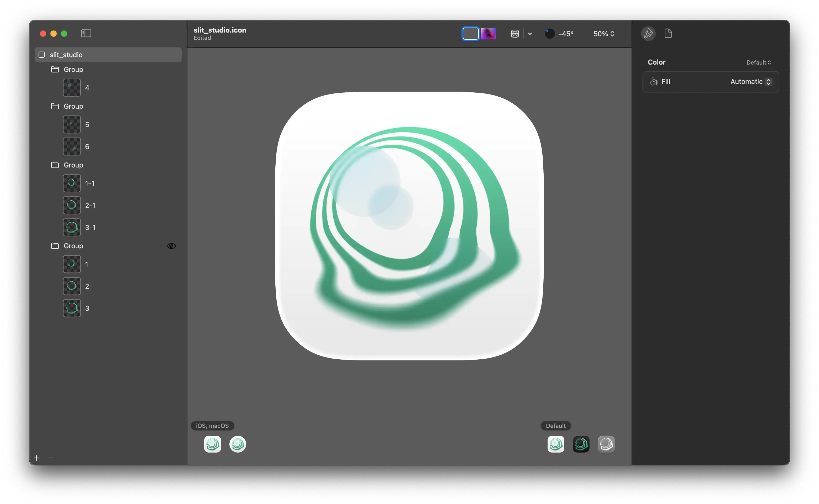Click the -45° light angle value
Viewport: 819px width, 504px height.
566,34
